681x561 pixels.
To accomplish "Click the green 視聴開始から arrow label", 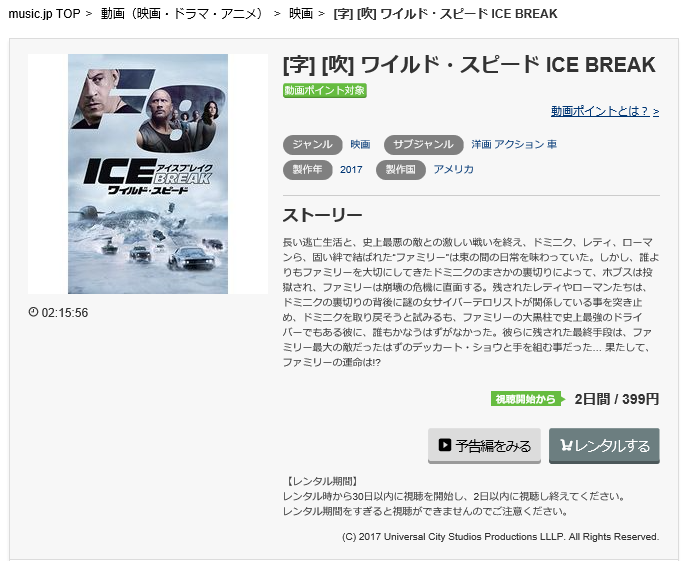I will 528,399.
